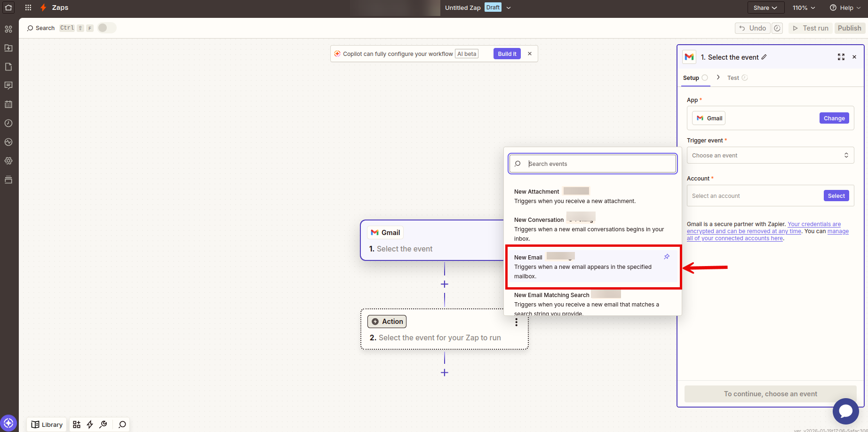Viewport: 868px width, 432px height.
Task: Click the Change app button
Action: pyautogui.click(x=834, y=118)
